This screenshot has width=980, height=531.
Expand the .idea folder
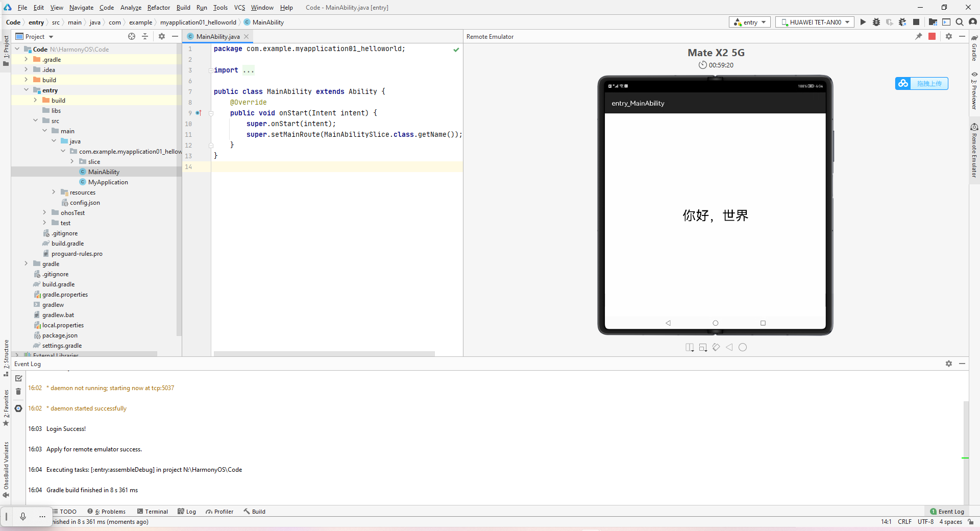click(26, 69)
